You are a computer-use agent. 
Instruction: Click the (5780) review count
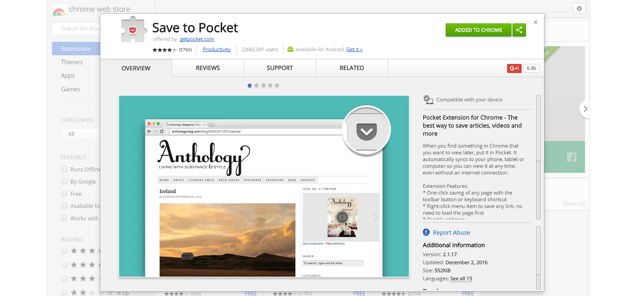(185, 50)
